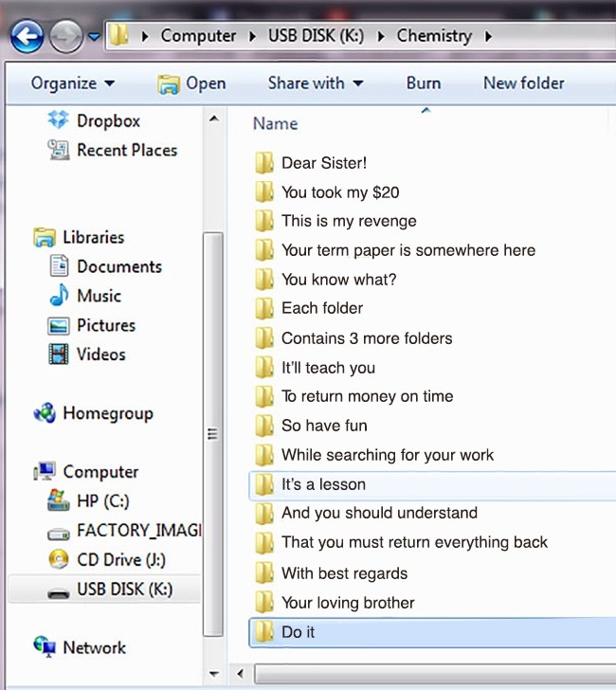This screenshot has width=616, height=690.
Task: Expand the Share with dropdown
Action: coord(315,83)
